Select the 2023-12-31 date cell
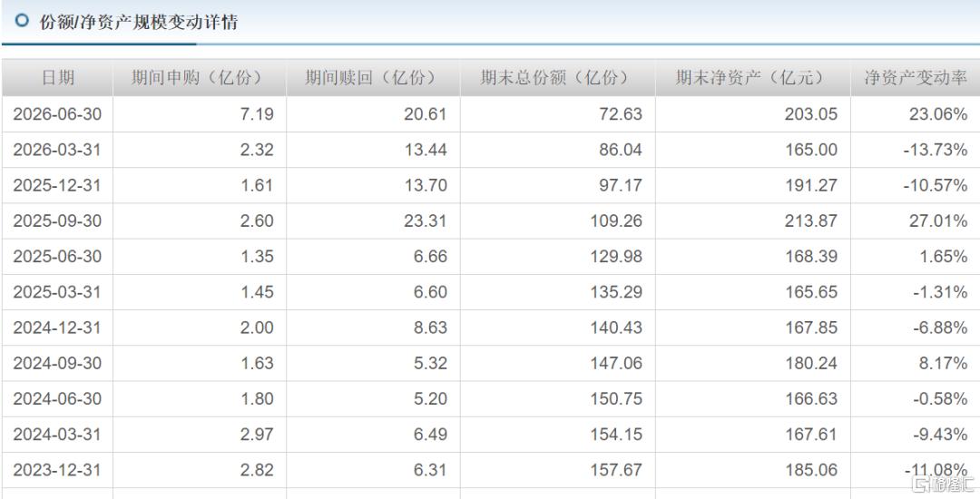Image resolution: width=980 pixels, height=499 pixels. pos(57,470)
